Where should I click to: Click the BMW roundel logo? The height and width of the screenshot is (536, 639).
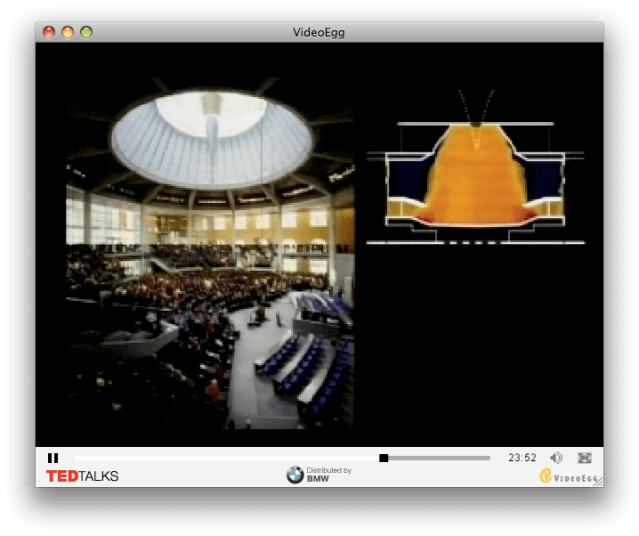click(295, 475)
